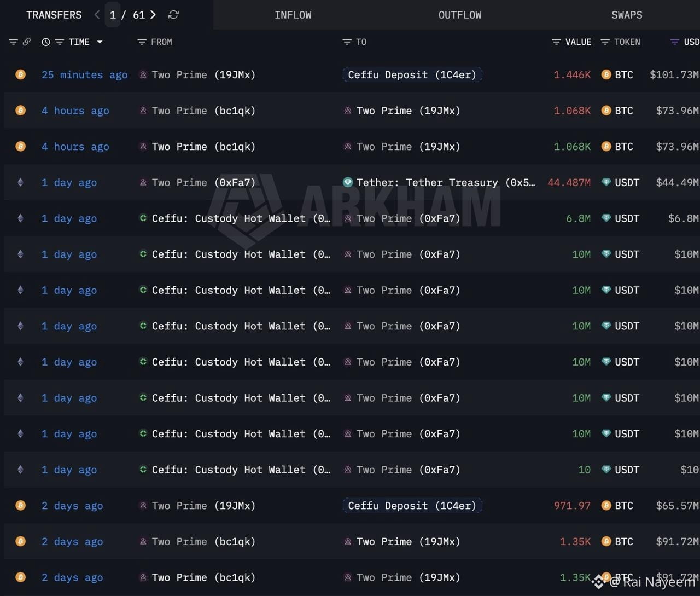
Task: Click the Ethereum chain icon in the 6.8M row
Action: 20,218
